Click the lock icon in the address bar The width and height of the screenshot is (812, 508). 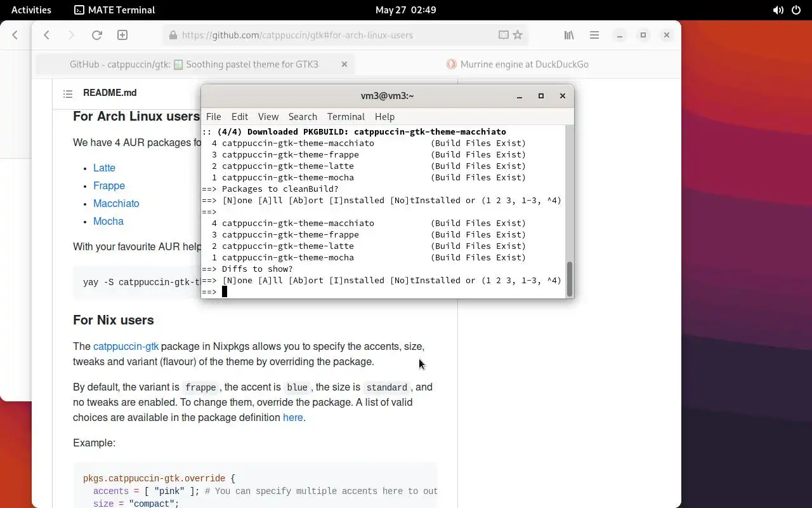coord(173,35)
